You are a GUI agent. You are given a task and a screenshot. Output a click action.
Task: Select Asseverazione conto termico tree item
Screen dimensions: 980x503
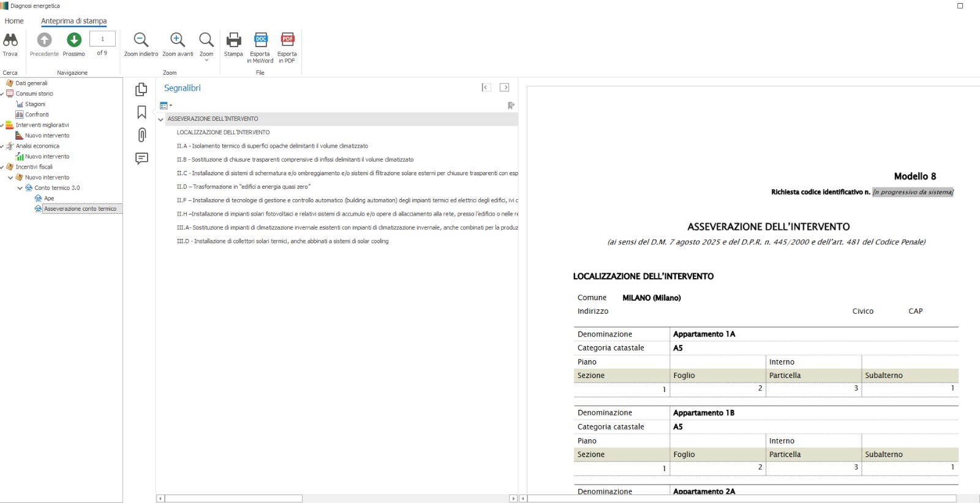click(x=80, y=209)
